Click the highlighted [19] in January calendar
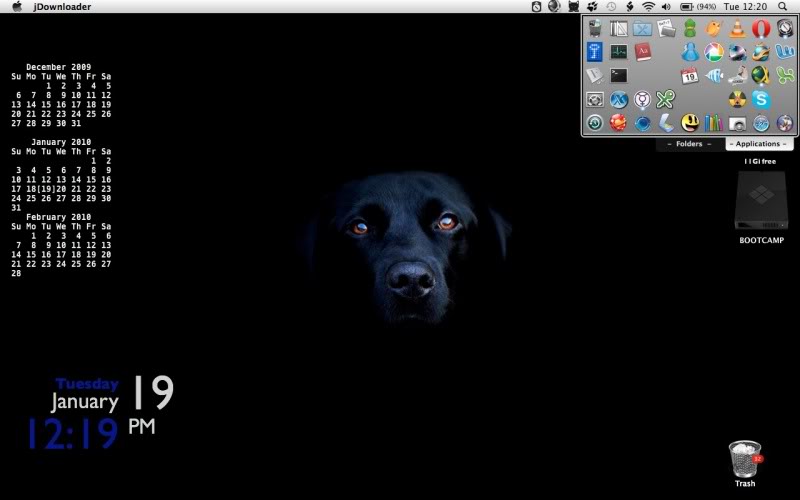 click(x=46, y=189)
